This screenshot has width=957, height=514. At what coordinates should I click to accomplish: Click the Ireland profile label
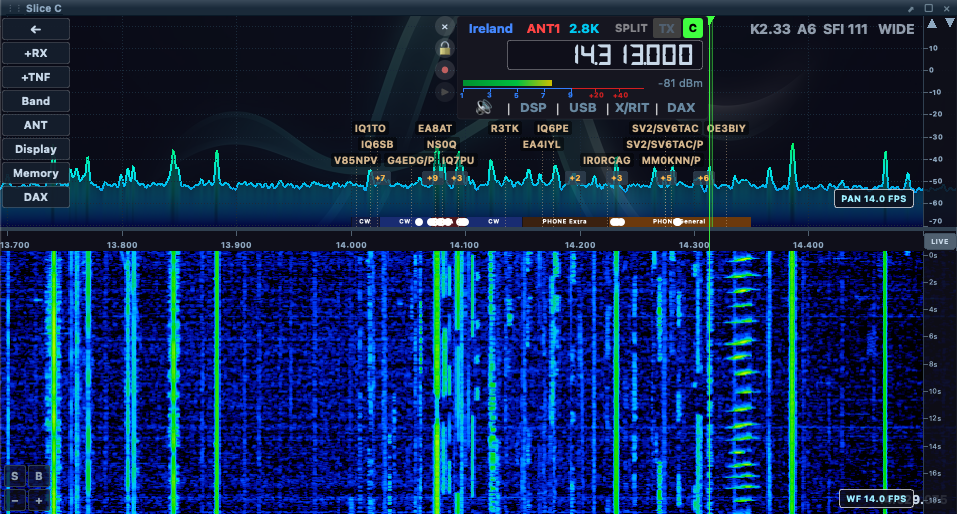[490, 29]
